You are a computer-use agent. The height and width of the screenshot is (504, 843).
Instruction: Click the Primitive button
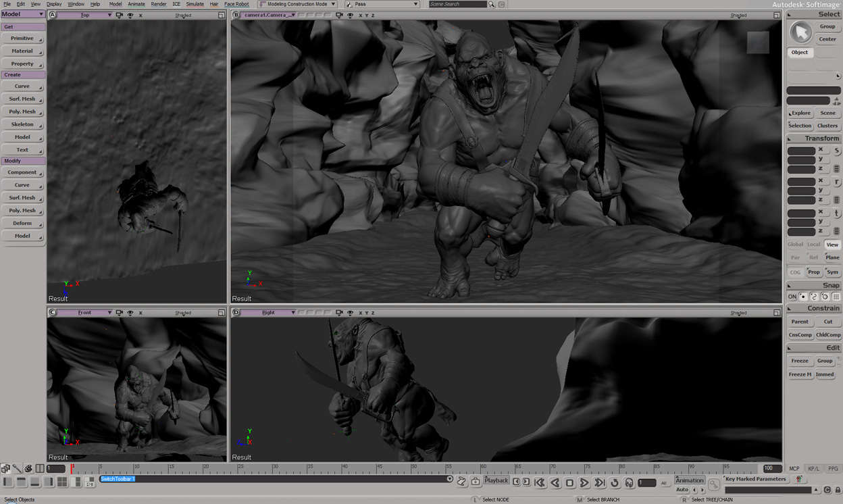tap(22, 39)
